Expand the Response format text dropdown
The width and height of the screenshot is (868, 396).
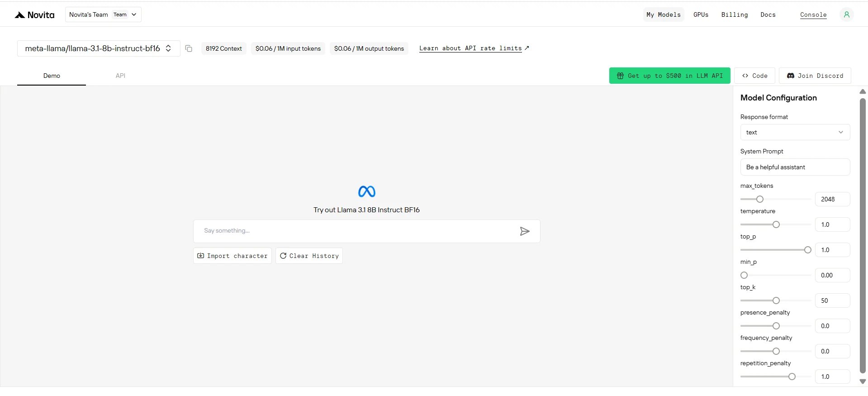[x=795, y=132]
